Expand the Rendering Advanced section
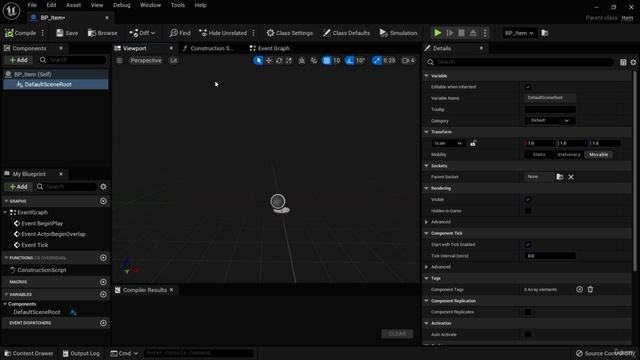The image size is (640, 360). point(427,222)
